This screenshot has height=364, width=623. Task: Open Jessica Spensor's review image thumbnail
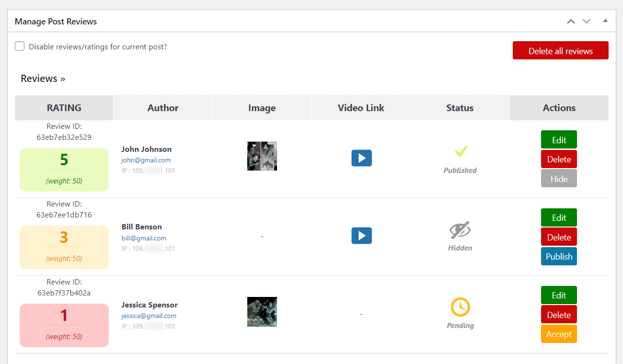(262, 312)
